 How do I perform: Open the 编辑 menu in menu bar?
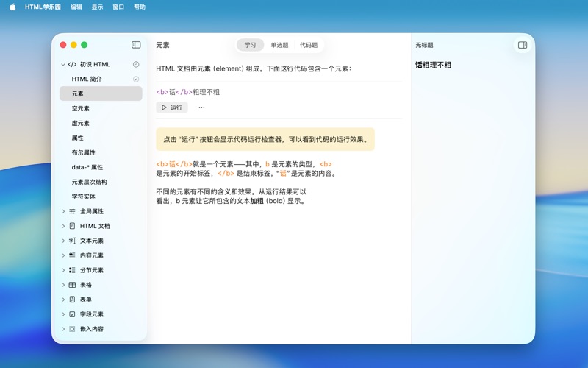click(x=76, y=7)
